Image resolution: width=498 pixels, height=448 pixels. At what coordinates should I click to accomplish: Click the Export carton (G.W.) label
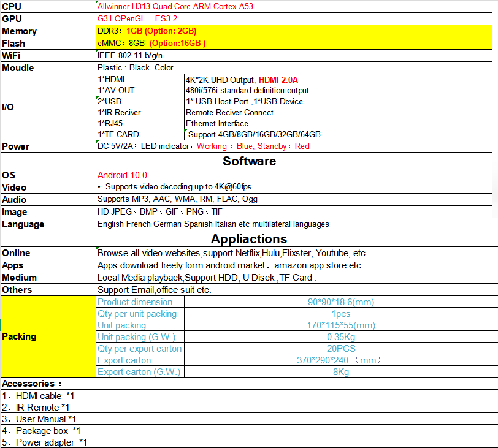tap(139, 372)
